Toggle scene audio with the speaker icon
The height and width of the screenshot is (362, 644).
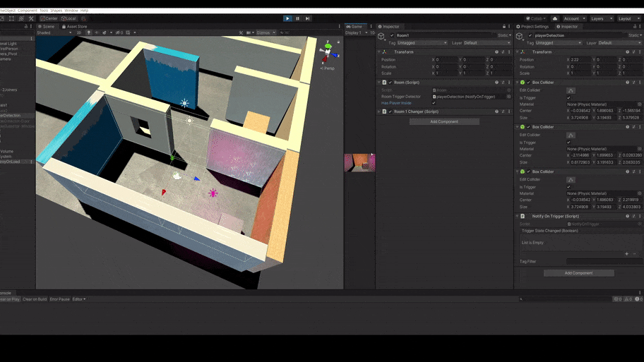pyautogui.click(x=97, y=32)
